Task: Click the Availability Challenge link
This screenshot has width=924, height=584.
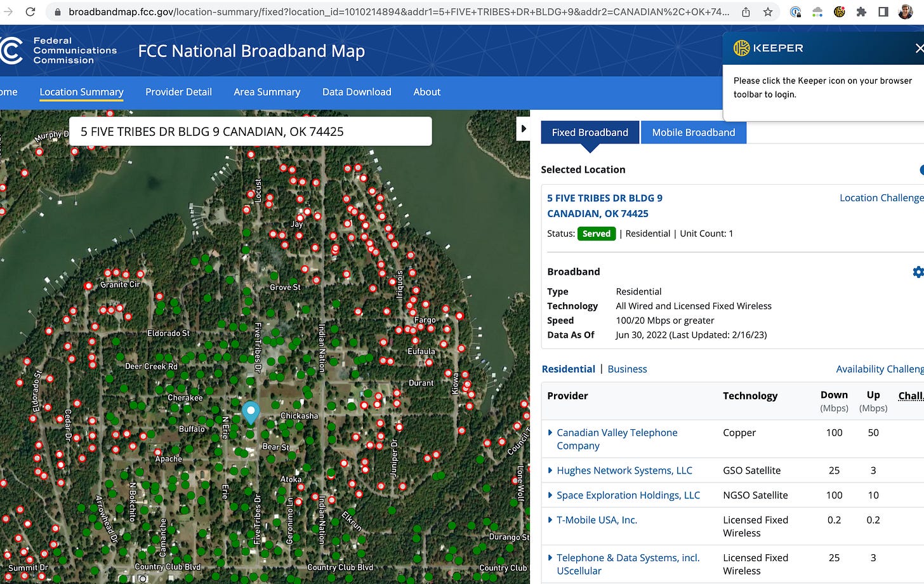Action: point(880,369)
